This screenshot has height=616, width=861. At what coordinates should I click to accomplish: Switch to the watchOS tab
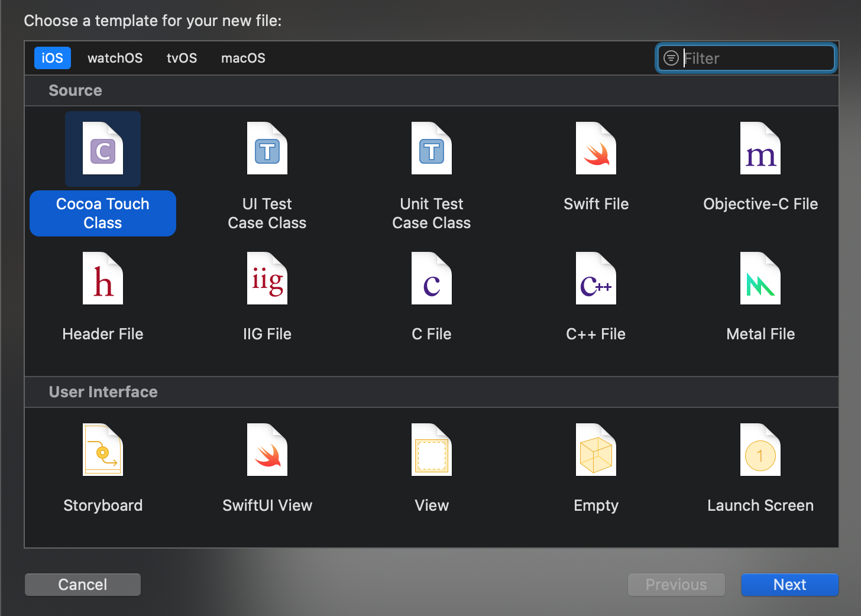(115, 58)
